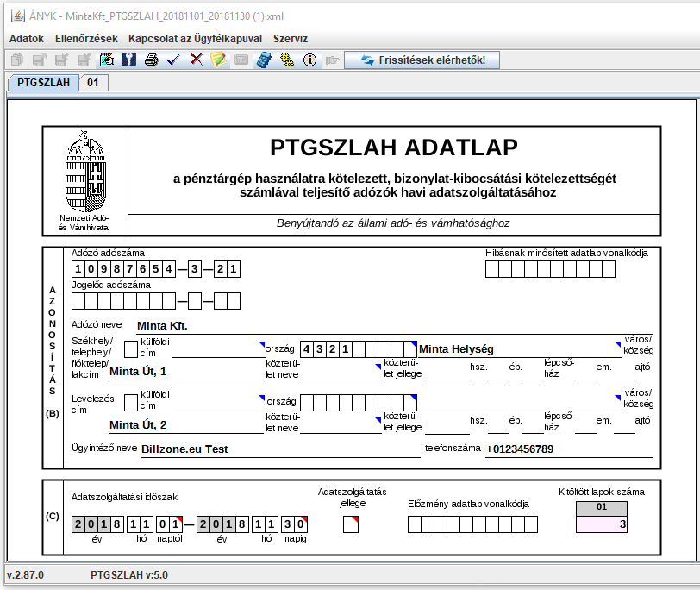Click the version text v.2.87.0
Screen dimensions: 700x590
25,575
